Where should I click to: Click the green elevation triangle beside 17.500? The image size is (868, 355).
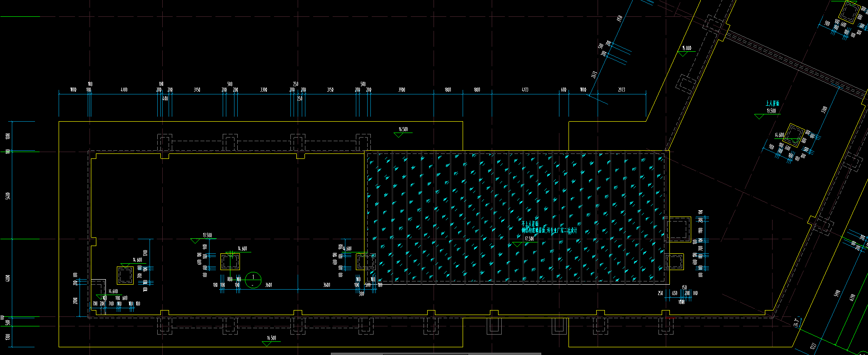pyautogui.click(x=516, y=244)
